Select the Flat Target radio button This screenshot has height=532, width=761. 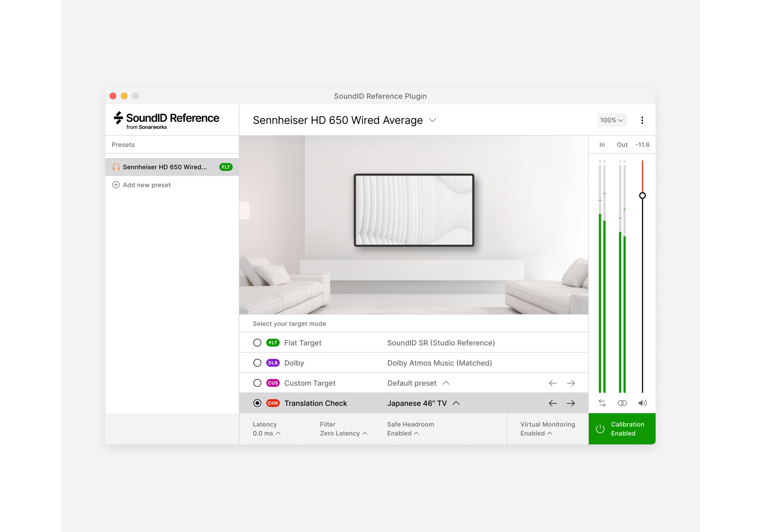257,343
